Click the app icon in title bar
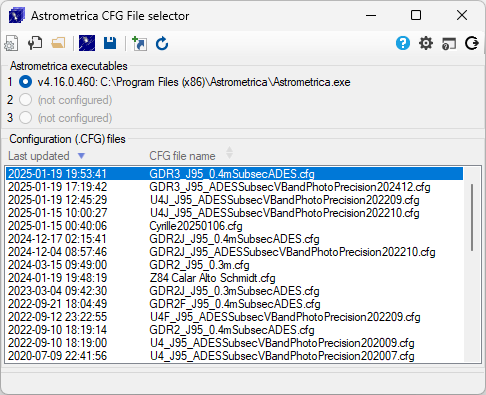Screen dimensions: 486x395 (17, 16)
